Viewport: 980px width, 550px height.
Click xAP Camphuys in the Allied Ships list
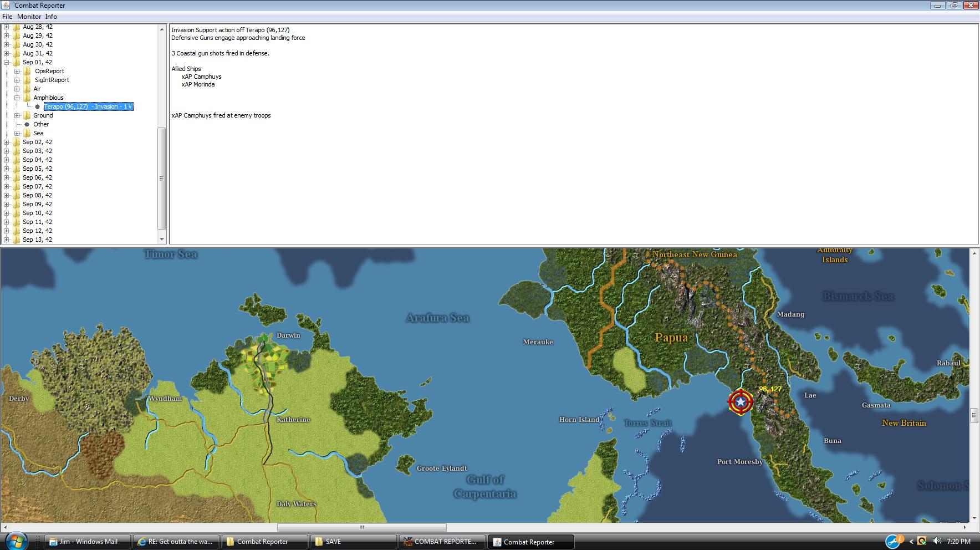click(x=201, y=77)
